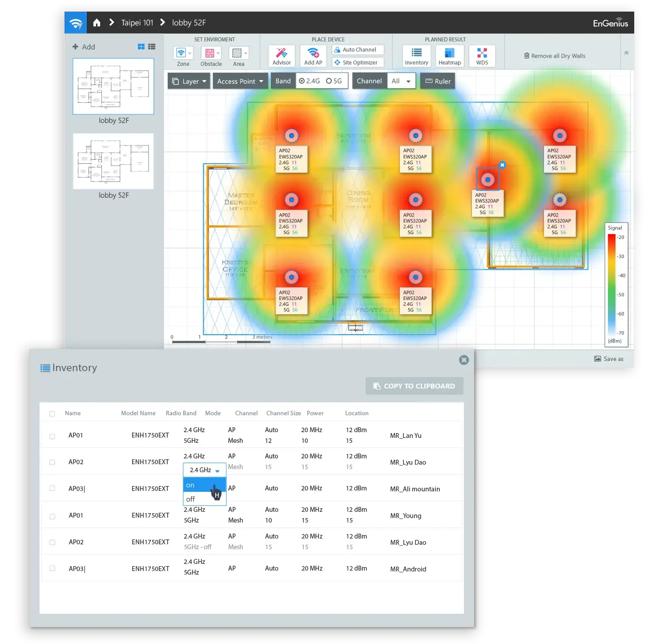Choose the 'off' option in dropdown
The height and width of the screenshot is (644, 648).
[205, 499]
